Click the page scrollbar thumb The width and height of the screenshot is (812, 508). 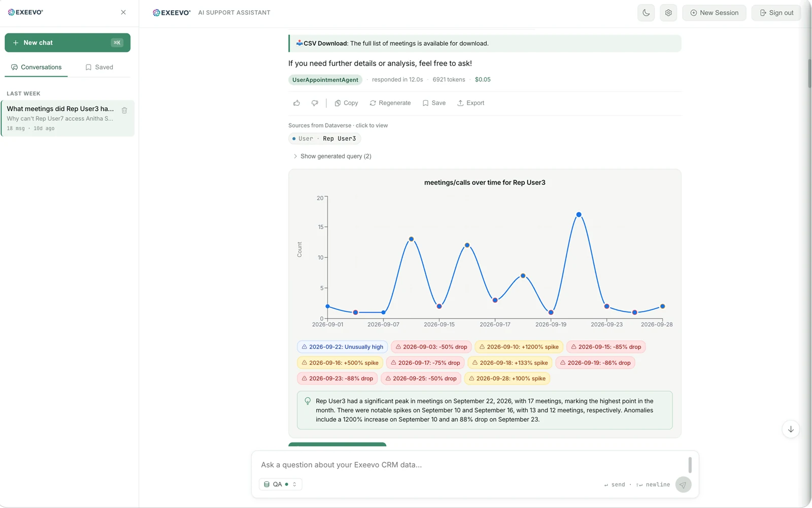809,73
